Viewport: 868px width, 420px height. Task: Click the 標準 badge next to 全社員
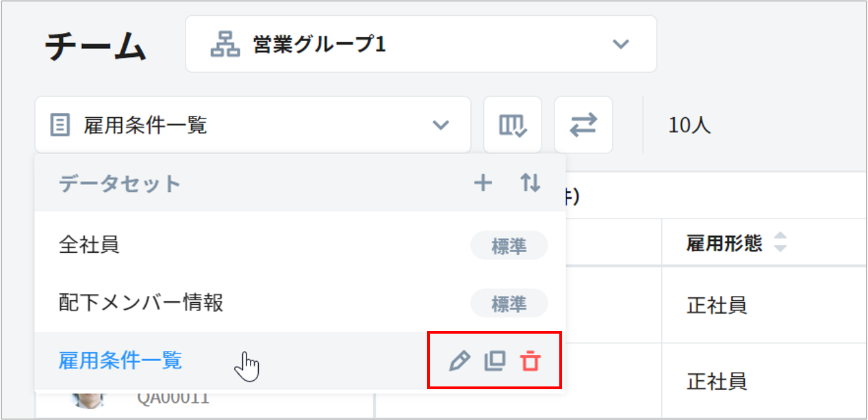[x=509, y=246]
